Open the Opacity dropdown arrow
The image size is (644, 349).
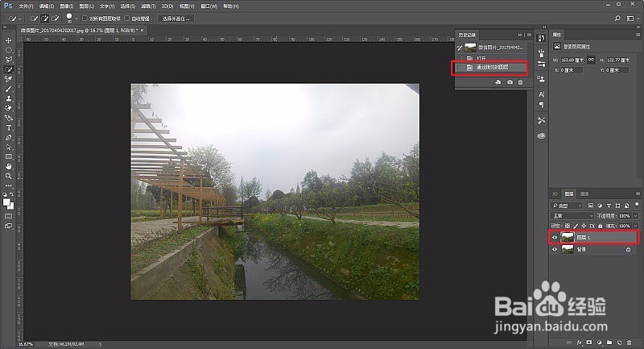pyautogui.click(x=636, y=216)
